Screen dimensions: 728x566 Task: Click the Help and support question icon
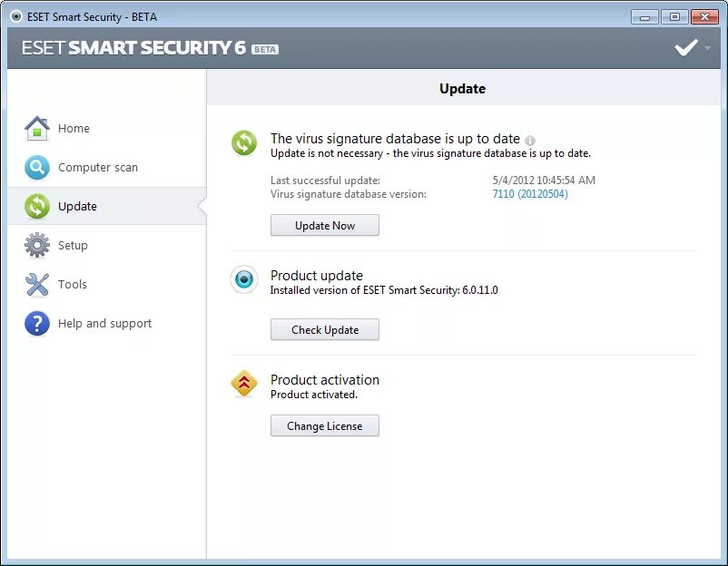click(37, 324)
